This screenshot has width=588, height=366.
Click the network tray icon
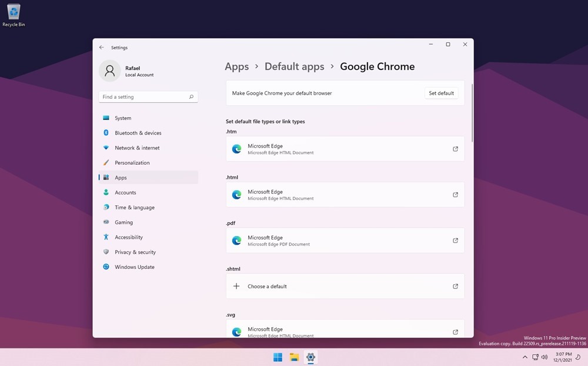pos(535,357)
